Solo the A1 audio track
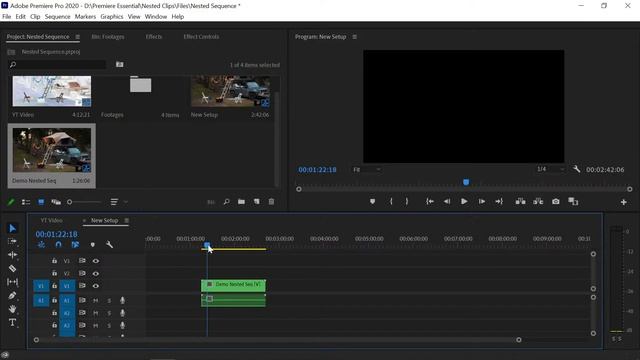 click(x=109, y=301)
